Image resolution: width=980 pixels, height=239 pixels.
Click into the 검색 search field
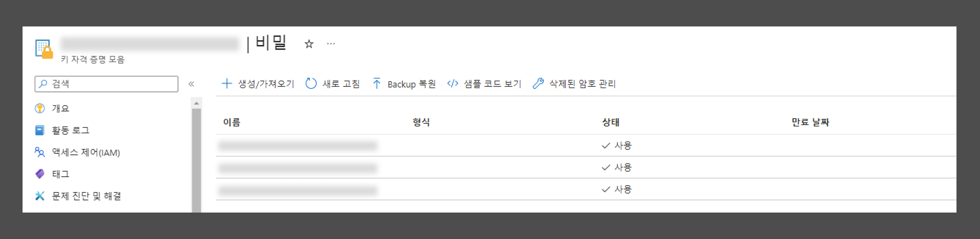(x=106, y=84)
